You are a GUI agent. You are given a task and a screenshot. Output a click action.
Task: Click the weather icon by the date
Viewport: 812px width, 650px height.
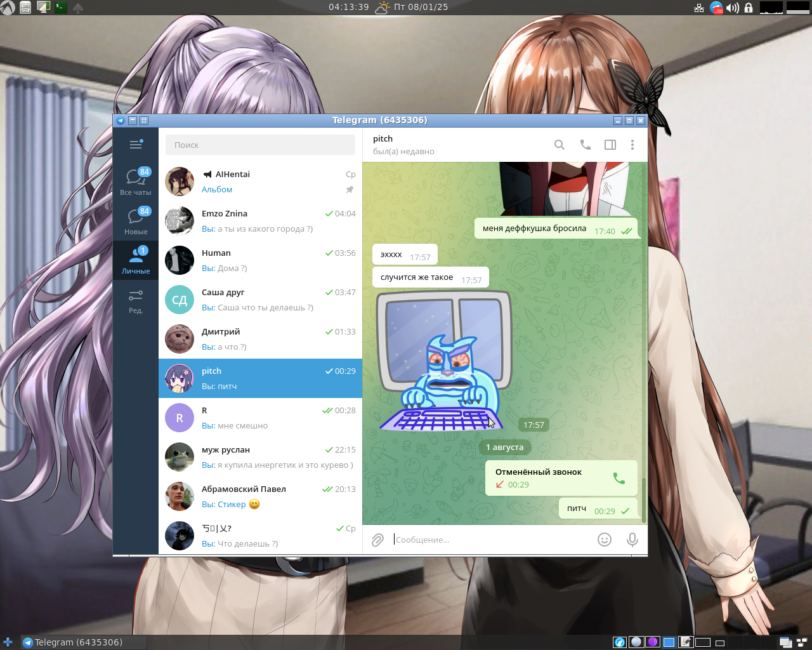tap(383, 8)
